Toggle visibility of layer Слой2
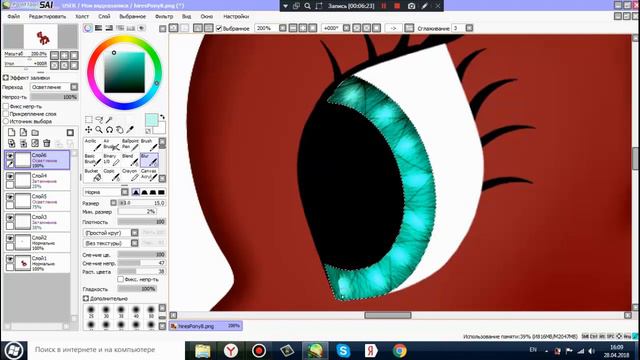The image size is (640, 360). click(x=10, y=238)
